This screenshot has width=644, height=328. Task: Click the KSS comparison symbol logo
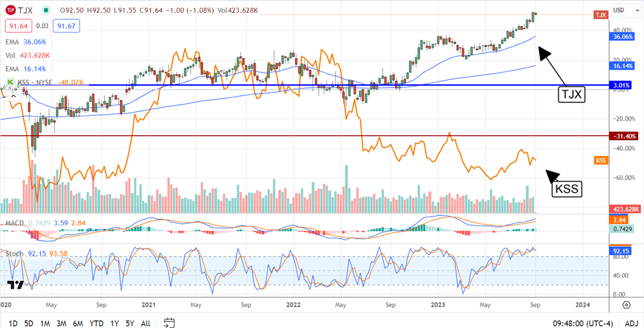[10, 82]
